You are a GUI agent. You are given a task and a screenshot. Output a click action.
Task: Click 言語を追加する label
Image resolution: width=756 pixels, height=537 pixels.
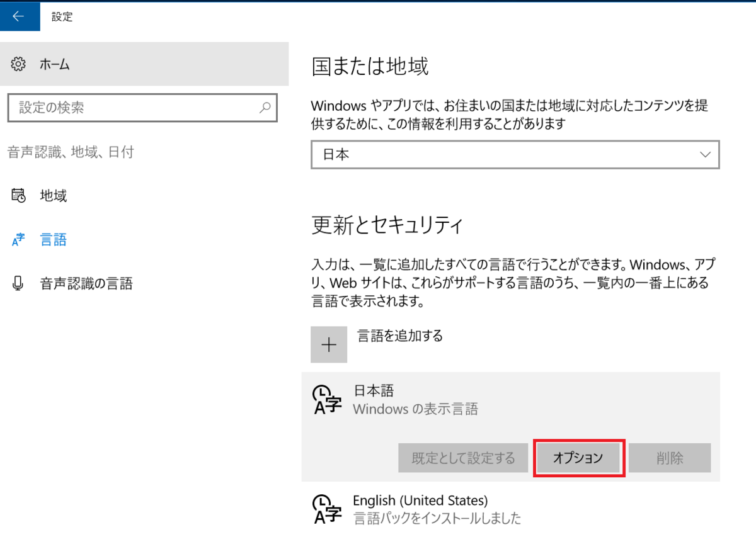400,336
